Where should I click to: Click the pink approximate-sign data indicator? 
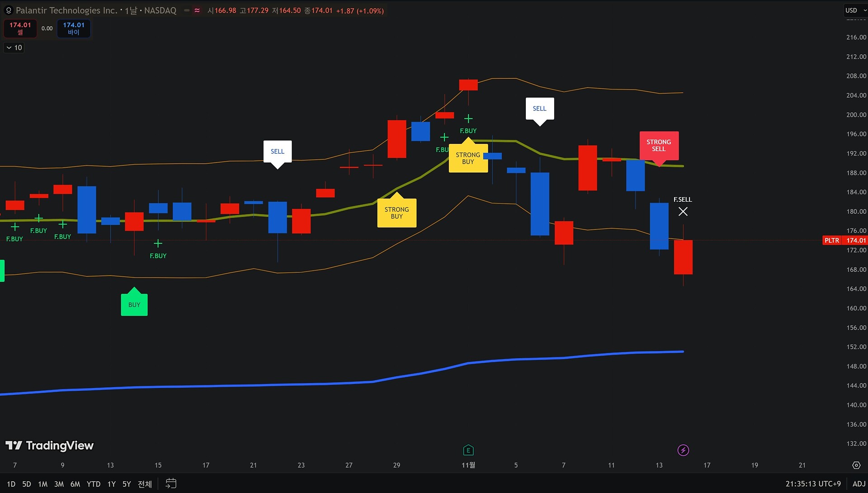(x=197, y=10)
